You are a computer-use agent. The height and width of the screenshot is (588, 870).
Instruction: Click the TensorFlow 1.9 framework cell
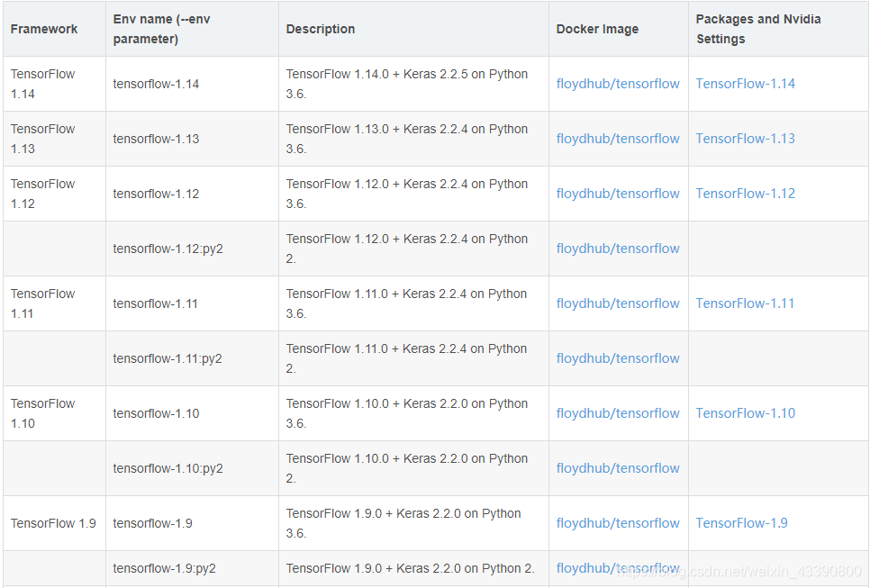(53, 523)
